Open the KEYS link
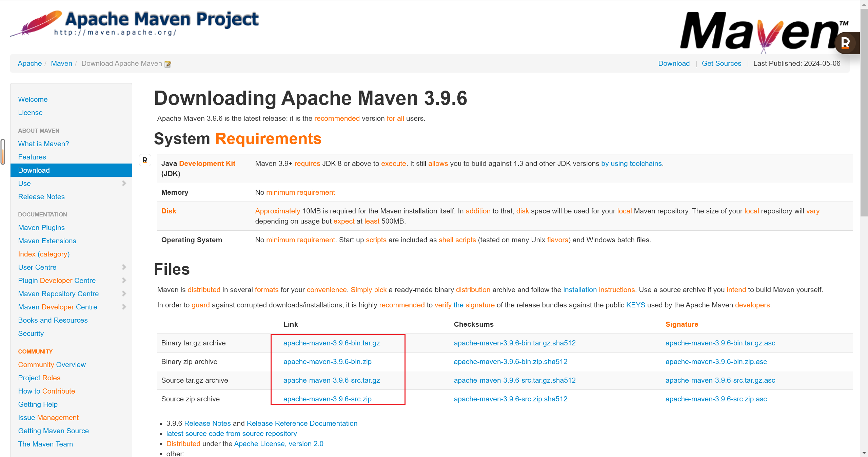Viewport: 868px width, 457px height. 635,305
